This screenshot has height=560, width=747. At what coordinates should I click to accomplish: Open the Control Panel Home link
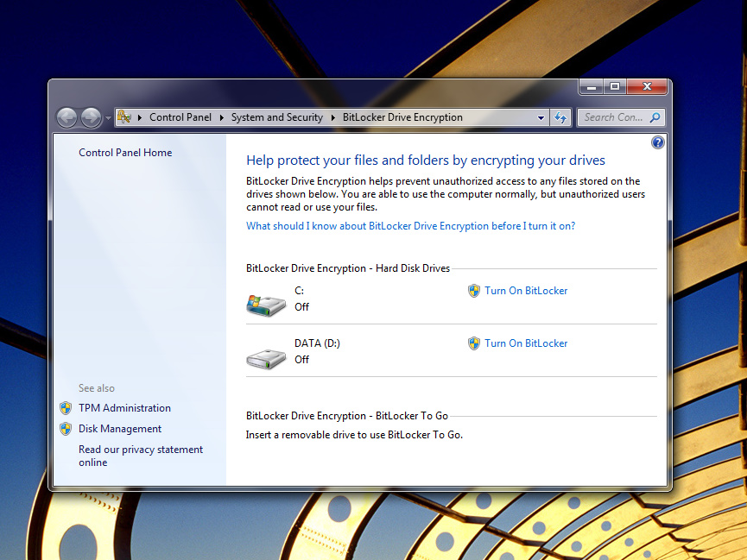tap(125, 153)
